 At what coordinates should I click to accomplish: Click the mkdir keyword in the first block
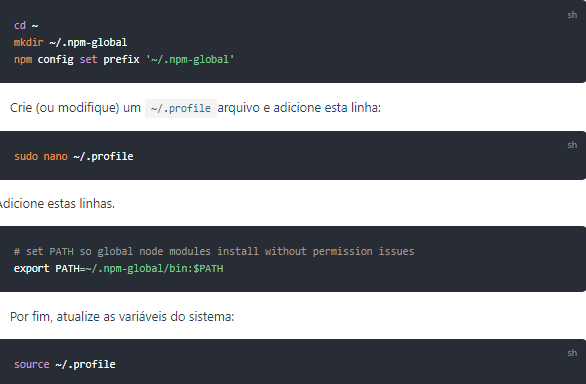coord(28,42)
